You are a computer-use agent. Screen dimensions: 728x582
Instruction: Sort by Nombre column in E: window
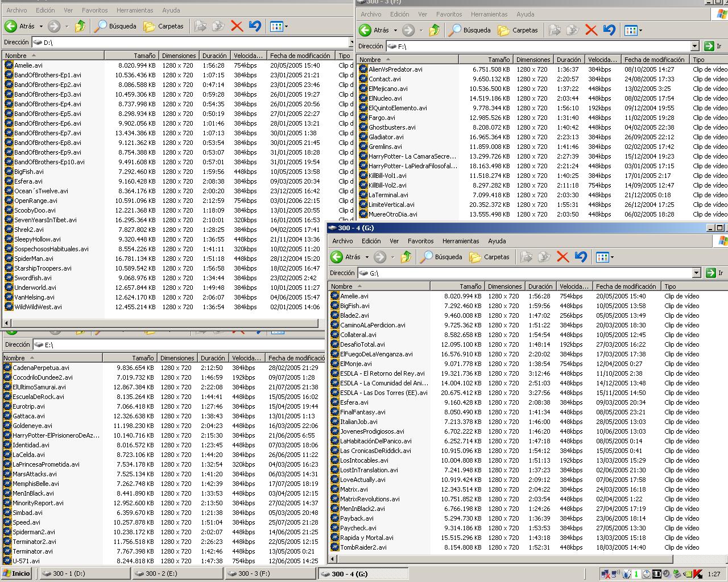click(52, 358)
